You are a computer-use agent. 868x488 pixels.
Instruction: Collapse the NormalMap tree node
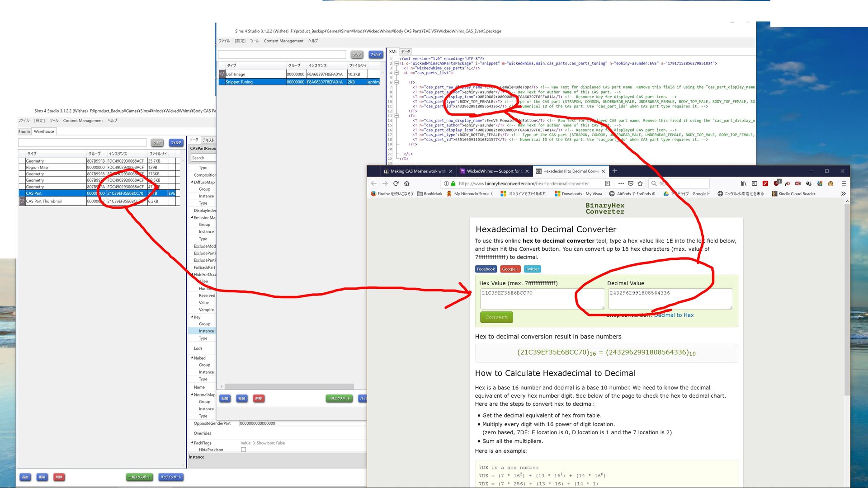point(192,394)
